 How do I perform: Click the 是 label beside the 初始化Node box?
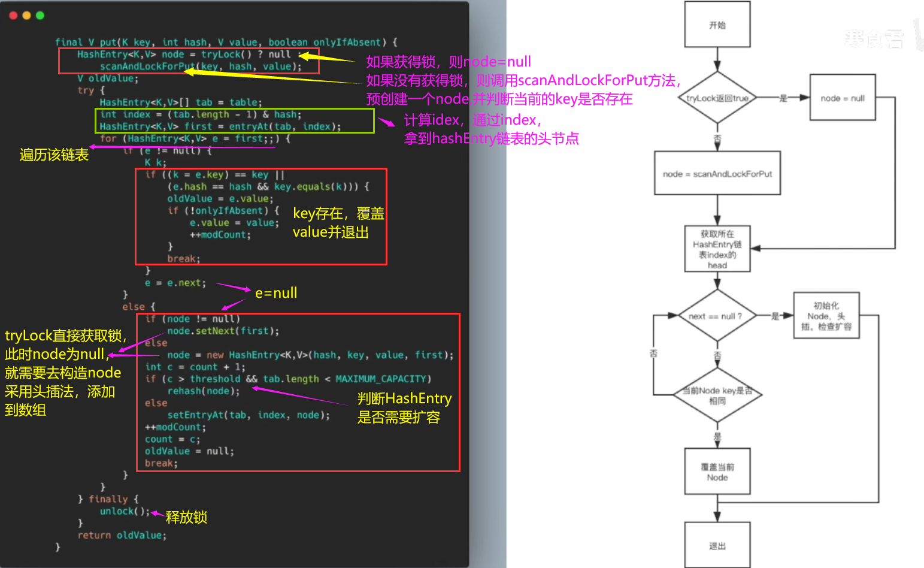tap(775, 316)
